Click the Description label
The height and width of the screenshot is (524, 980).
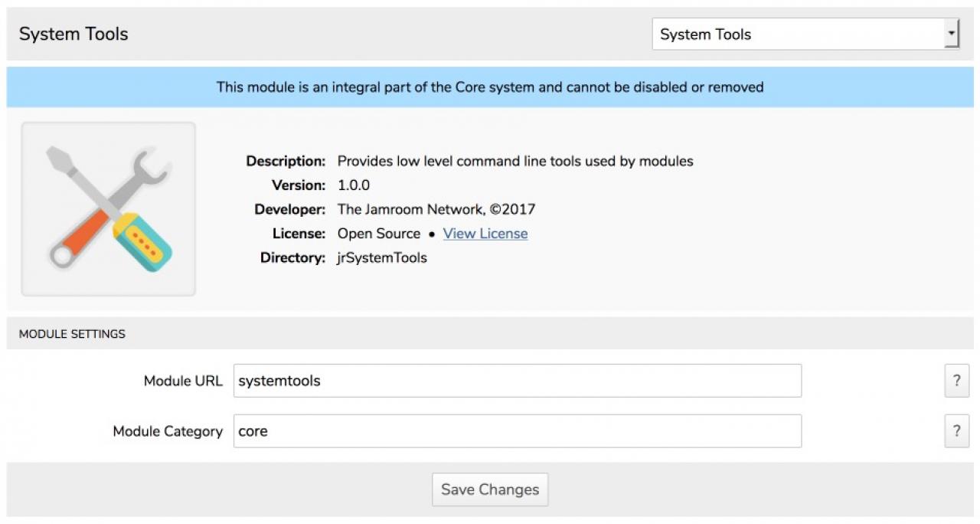point(286,161)
